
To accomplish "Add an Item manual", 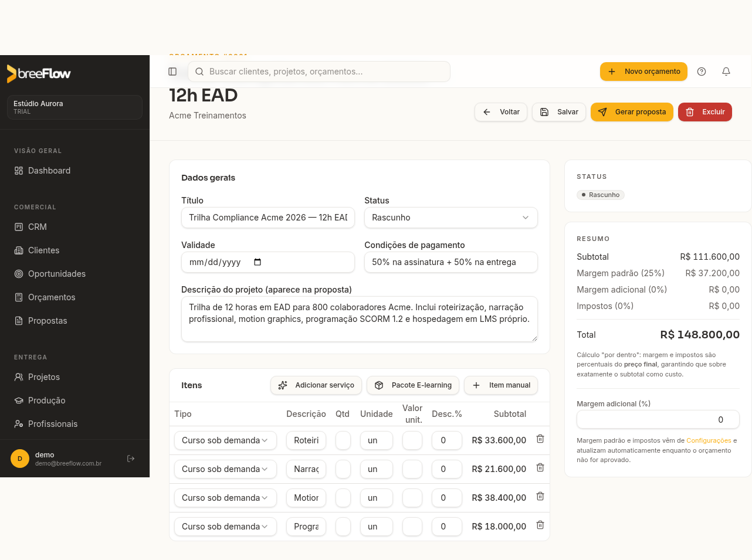I will (501, 385).
